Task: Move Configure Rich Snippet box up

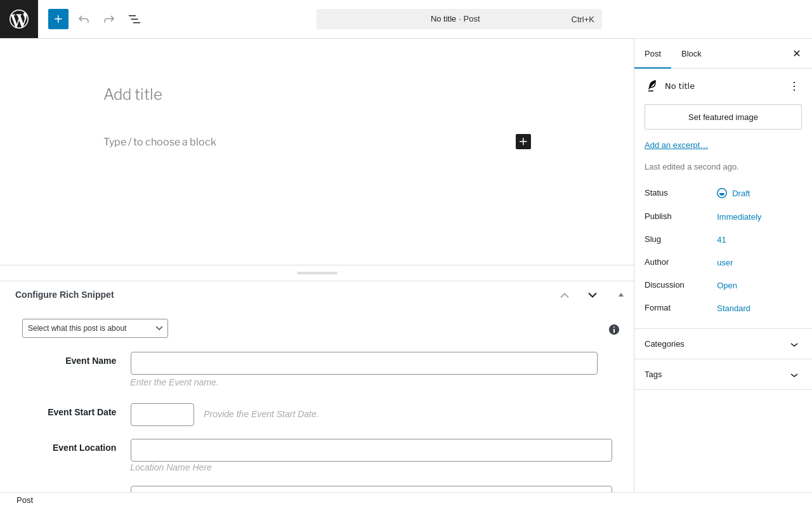Action: point(565,295)
